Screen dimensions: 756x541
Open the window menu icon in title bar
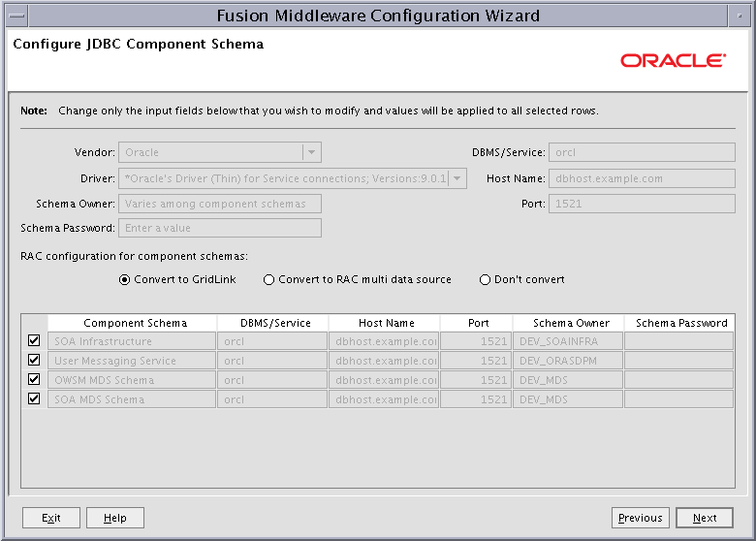tap(17, 16)
